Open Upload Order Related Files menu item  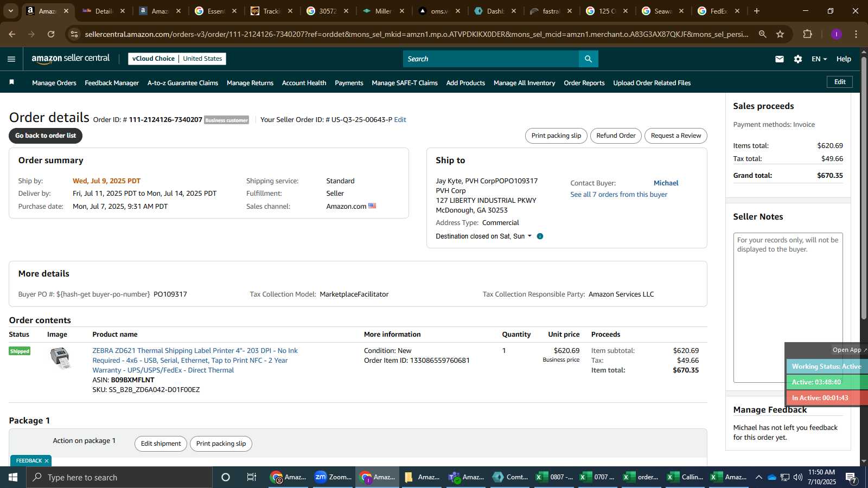coord(652,83)
